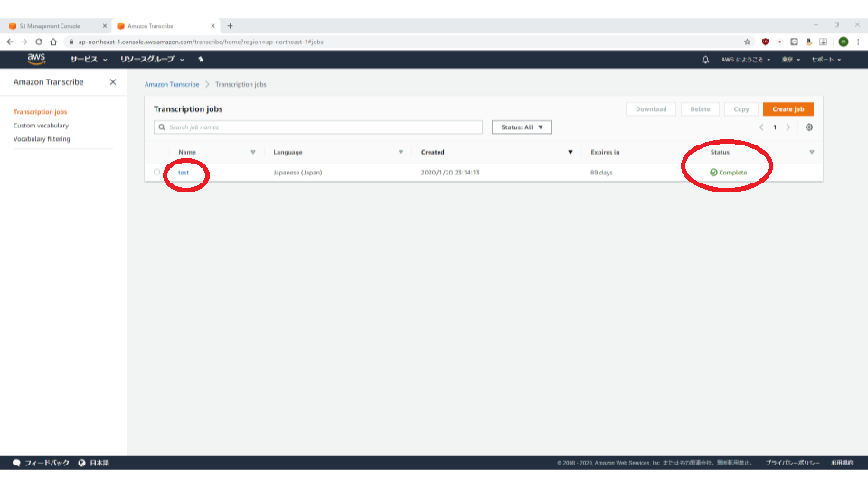This screenshot has width=868, height=488.
Task: Click the pin shortcuts icon in AWS navbar
Action: [201, 60]
